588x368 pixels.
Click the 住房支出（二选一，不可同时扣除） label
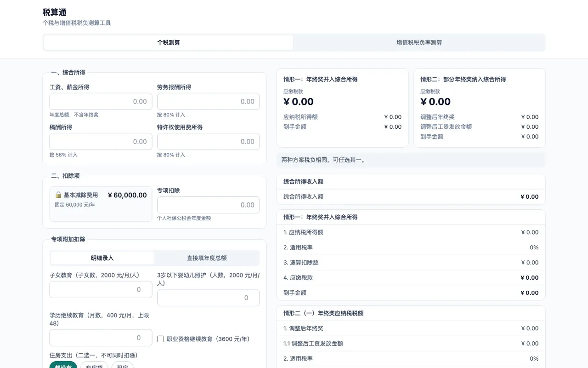click(94, 356)
